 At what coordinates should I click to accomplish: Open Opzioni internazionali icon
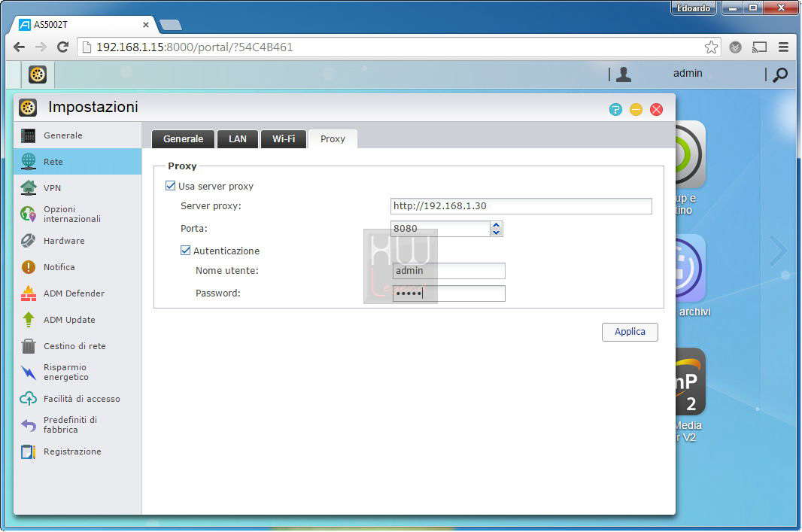[x=28, y=214]
